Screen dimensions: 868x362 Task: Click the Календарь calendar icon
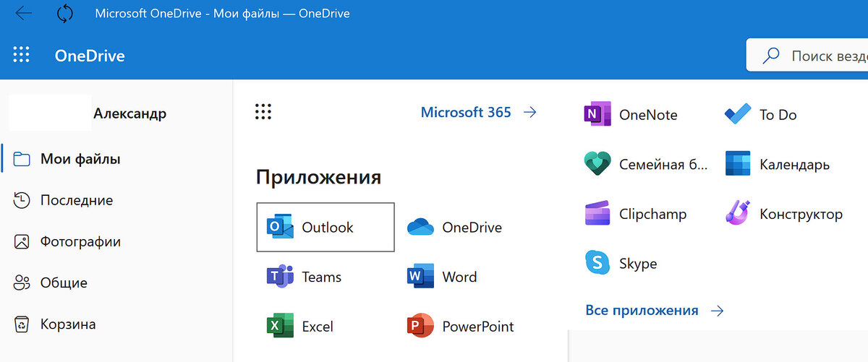738,164
